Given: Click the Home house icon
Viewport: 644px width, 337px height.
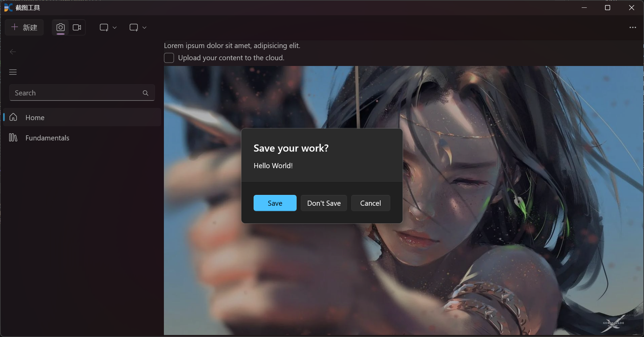Looking at the screenshot, I should [x=13, y=117].
